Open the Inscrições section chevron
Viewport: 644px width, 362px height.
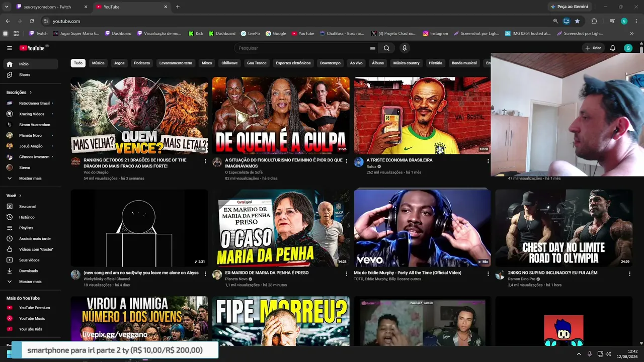tap(31, 93)
